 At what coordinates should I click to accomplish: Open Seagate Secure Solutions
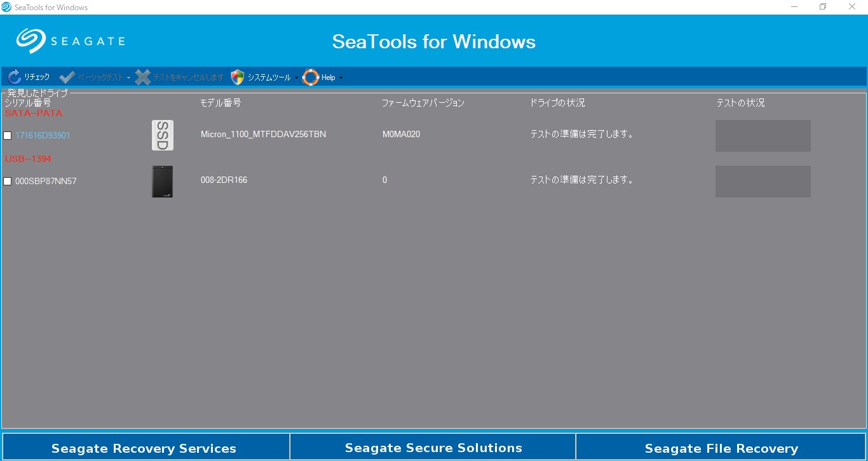433,447
